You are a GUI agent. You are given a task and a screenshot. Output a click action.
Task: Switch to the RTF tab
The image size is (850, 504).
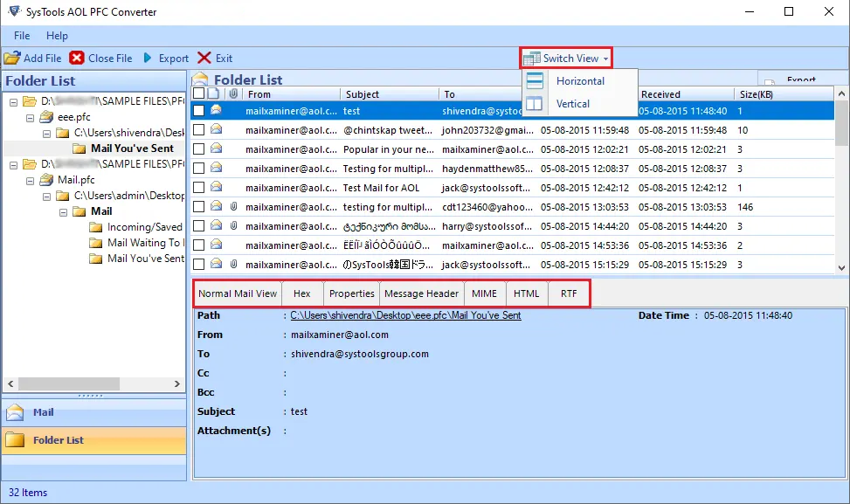click(569, 293)
